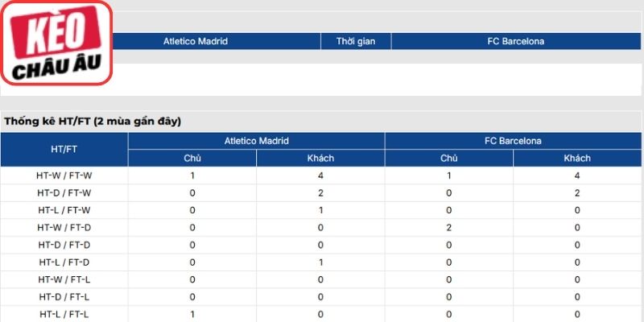644x322 pixels.
Task: Select Atletico Madrid group header in statistics table
Action: (256, 141)
